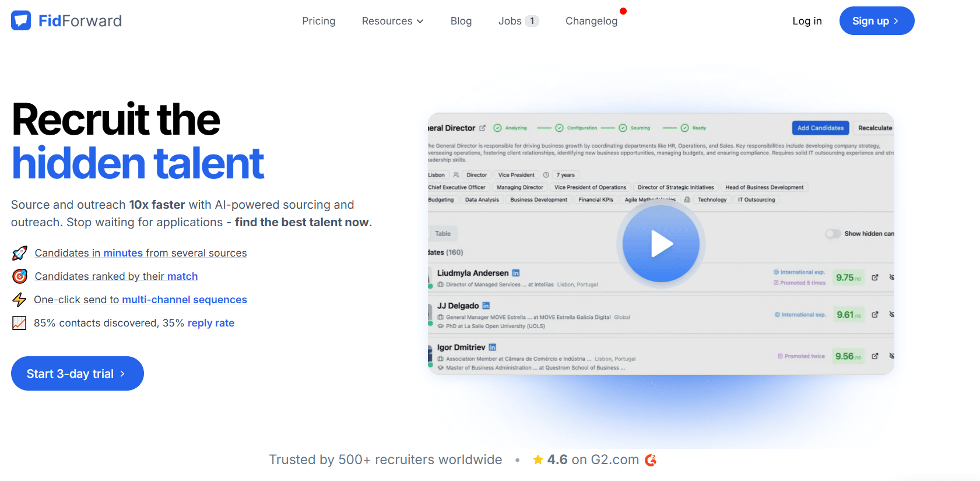Screen dimensions: 980x481
Task: Open JJ Delgado's LinkedIn profile icon
Action: (486, 306)
